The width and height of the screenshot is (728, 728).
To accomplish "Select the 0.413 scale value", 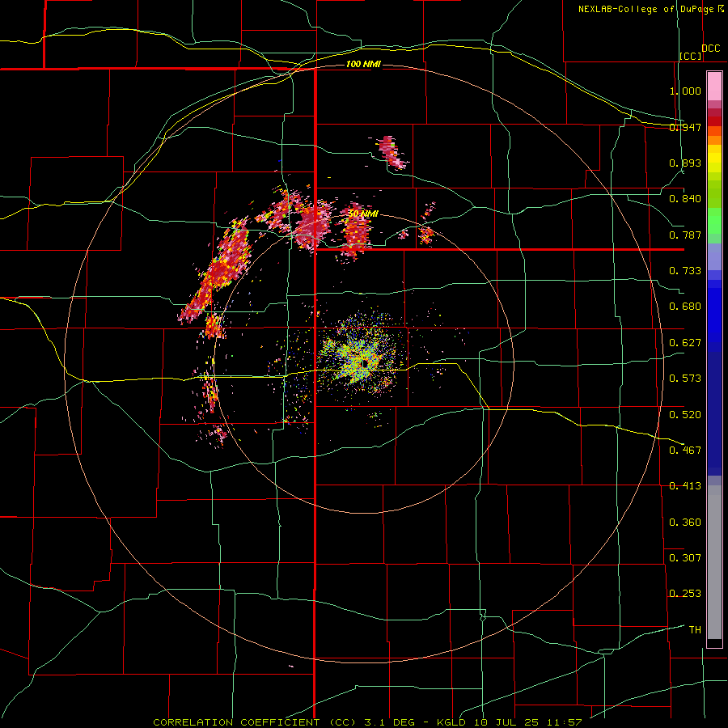I will point(685,486).
